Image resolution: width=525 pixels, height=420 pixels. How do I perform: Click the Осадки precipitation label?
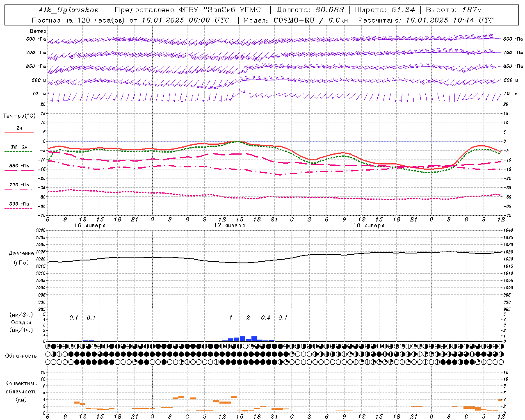[x=21, y=322]
